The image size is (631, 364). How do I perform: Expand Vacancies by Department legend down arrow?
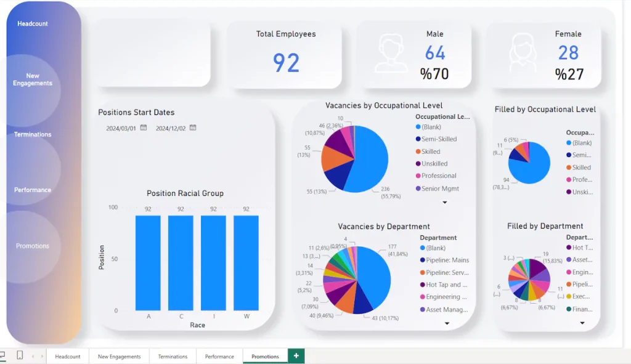tap(447, 323)
